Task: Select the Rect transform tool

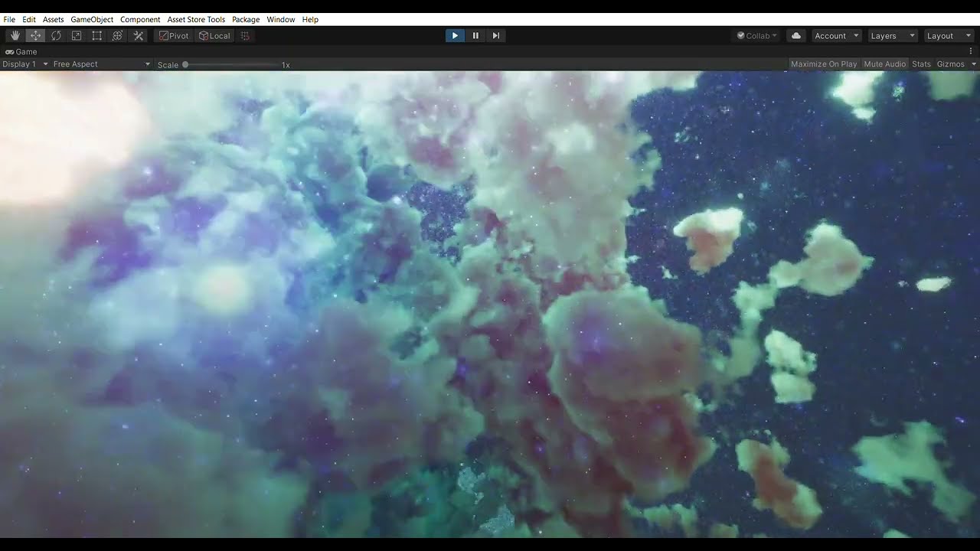Action: coord(97,36)
